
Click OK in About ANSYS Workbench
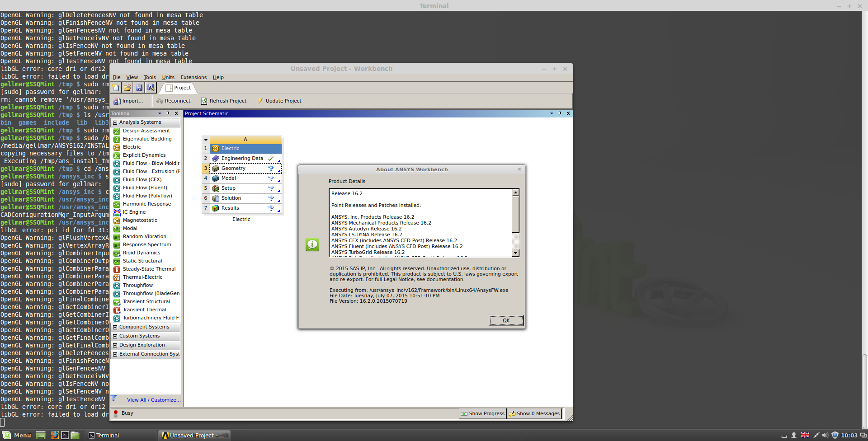[506, 320]
